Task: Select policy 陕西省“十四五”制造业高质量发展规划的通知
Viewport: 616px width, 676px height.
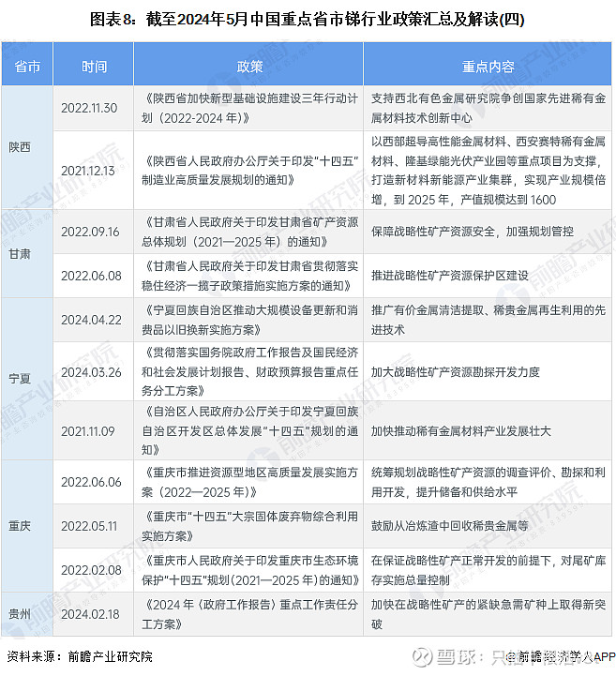Action: pyautogui.click(x=250, y=171)
